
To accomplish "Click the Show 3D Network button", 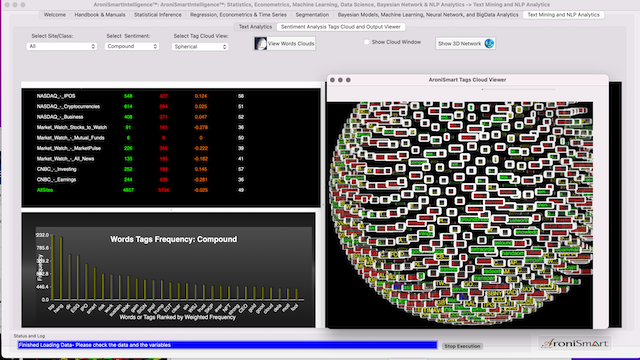I will pyautogui.click(x=465, y=44).
